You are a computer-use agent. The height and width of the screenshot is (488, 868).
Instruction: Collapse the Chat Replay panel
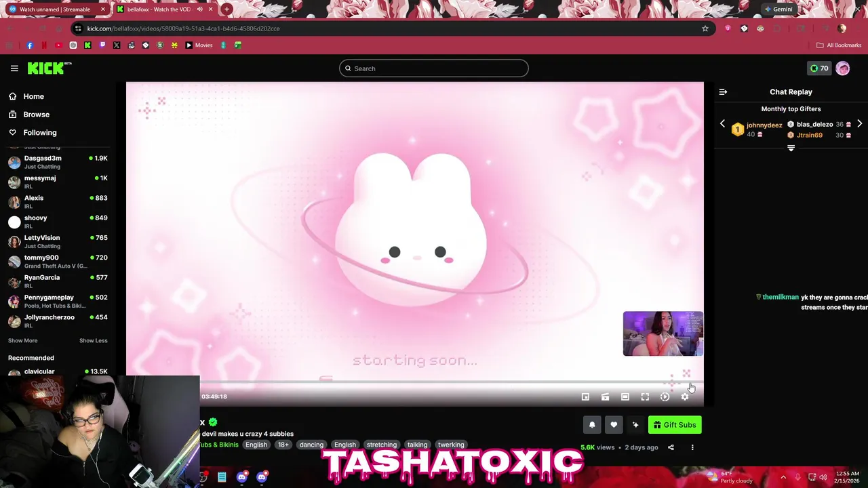pyautogui.click(x=723, y=92)
